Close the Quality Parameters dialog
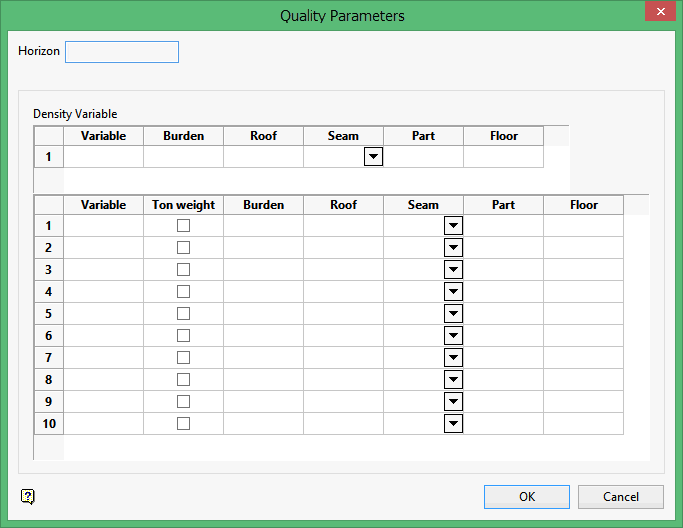683x528 pixels. coord(658,14)
